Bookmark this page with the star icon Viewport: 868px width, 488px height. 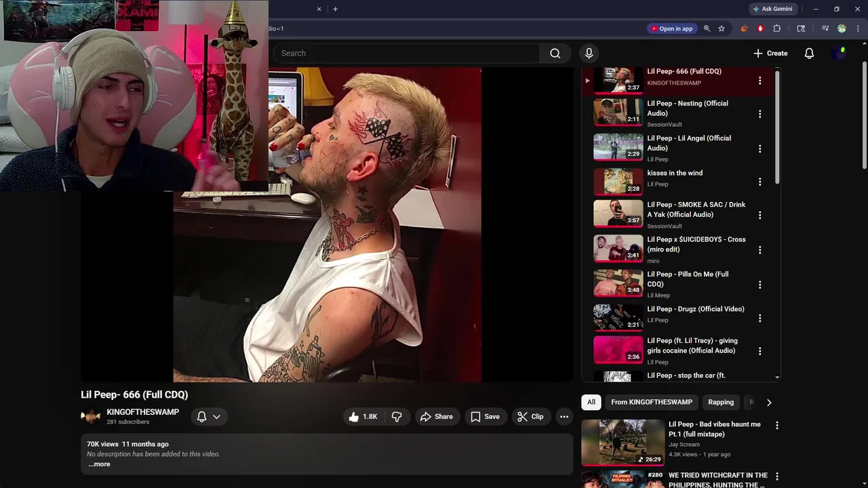[x=722, y=28]
